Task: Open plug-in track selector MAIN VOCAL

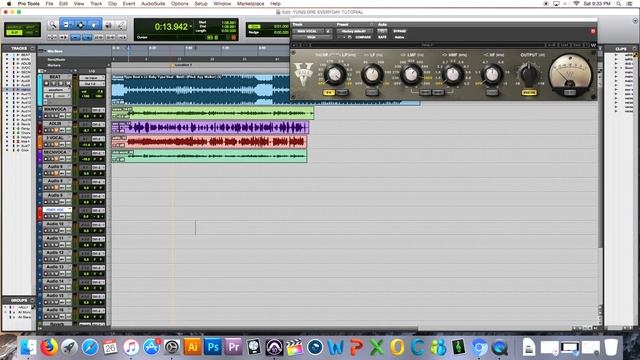Action: pos(308,31)
